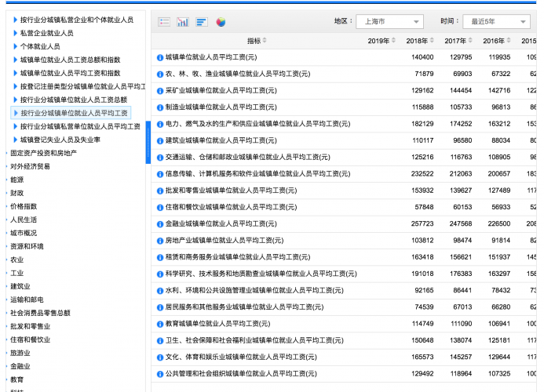Image resolution: width=544 pixels, height=392 pixels.
Task: Display data as a pie chart
Action: pos(221,22)
